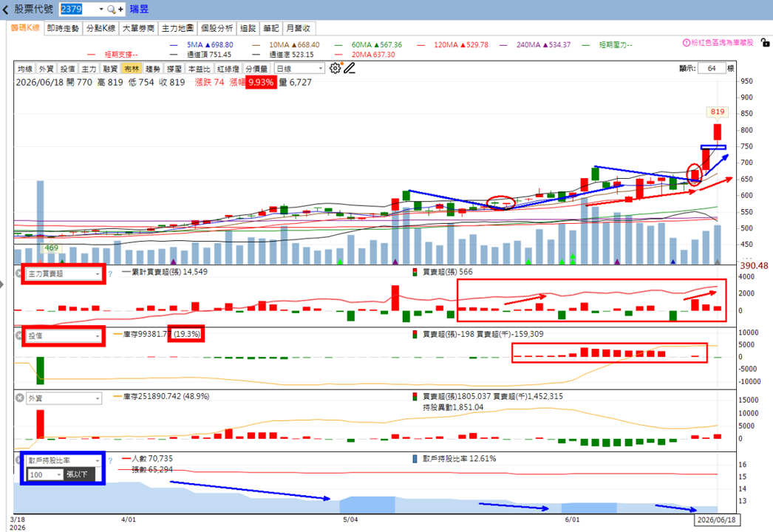773x532 pixels.
Task: Click the 5MA legend entry
Action: pyautogui.click(x=202, y=44)
